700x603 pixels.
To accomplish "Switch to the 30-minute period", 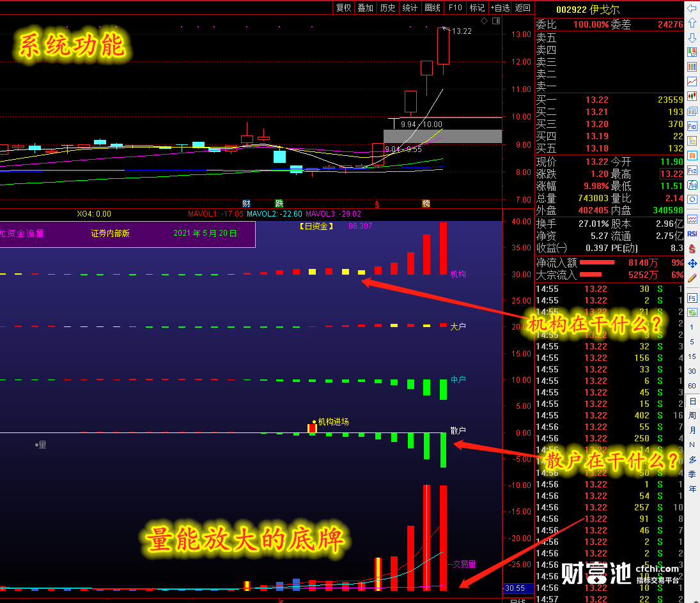I will coord(692,371).
